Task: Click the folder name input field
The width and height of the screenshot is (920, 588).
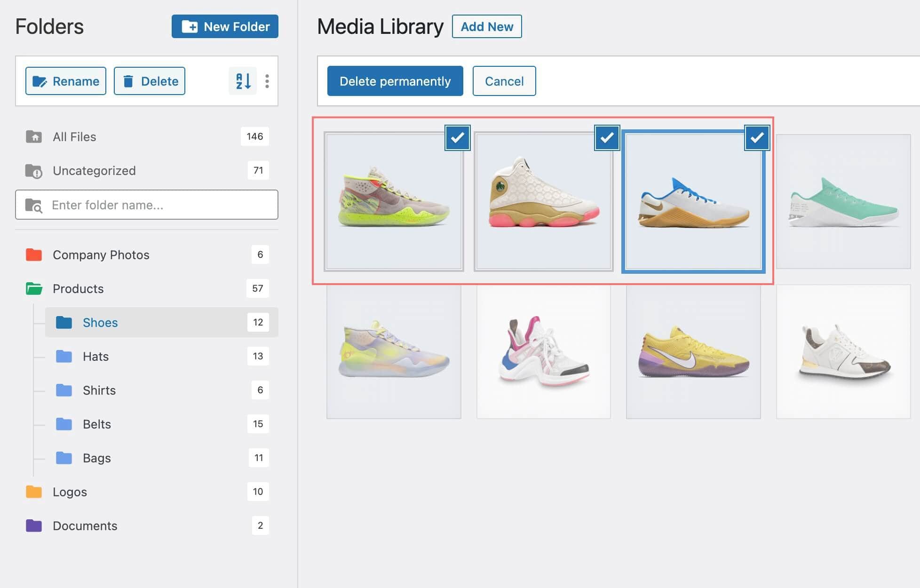Action: 147,205
